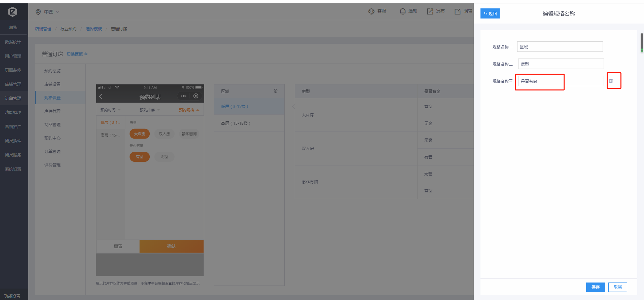This screenshot has width=644, height=300.
Task: Click the location pin icon beside 中国
Action: (x=38, y=12)
